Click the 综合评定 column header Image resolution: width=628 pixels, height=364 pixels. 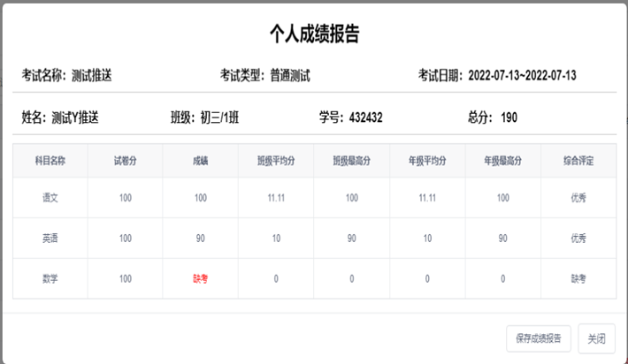pos(578,161)
